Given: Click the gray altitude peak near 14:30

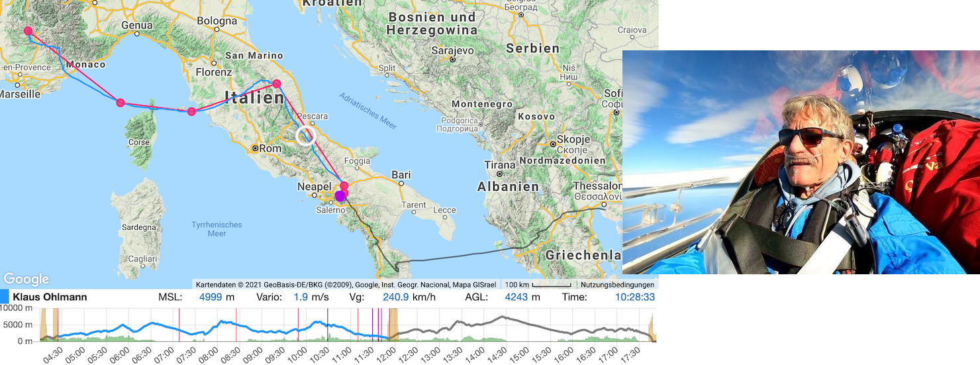Looking at the screenshot, I should [x=502, y=317].
